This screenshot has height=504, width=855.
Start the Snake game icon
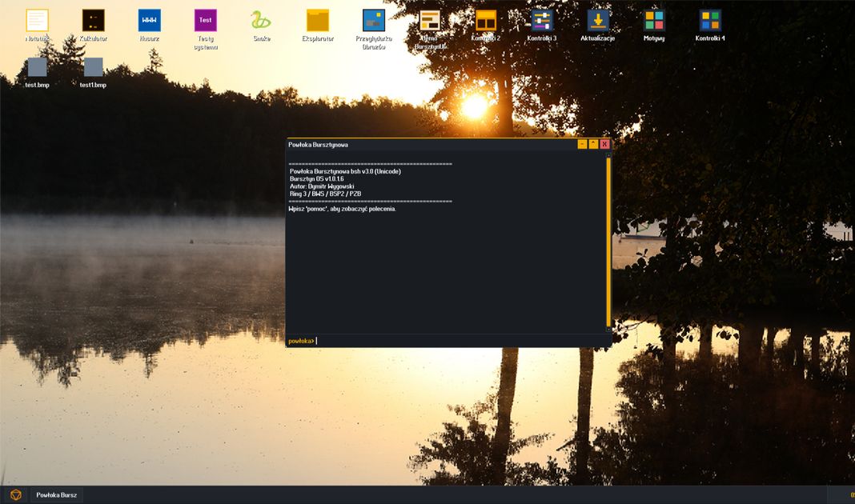point(261,21)
